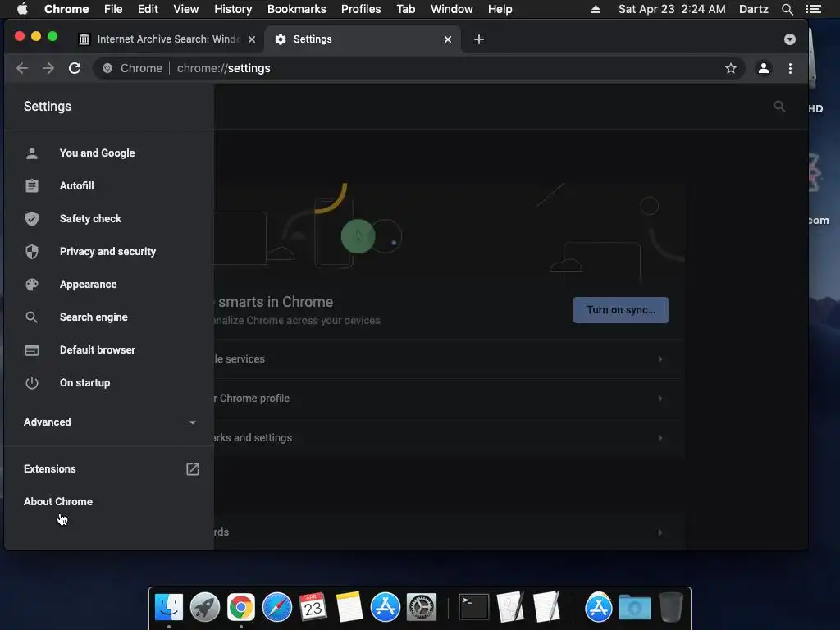Reload the settings page

click(75, 68)
